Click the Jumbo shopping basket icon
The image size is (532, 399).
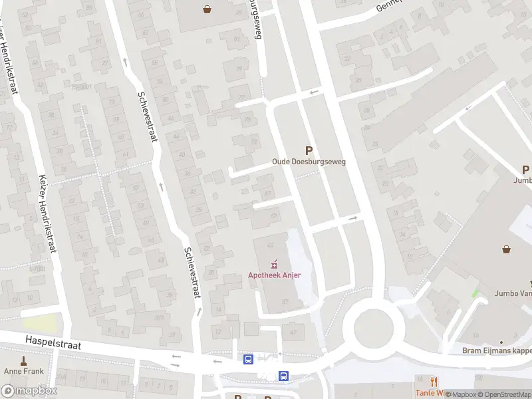coord(506,249)
